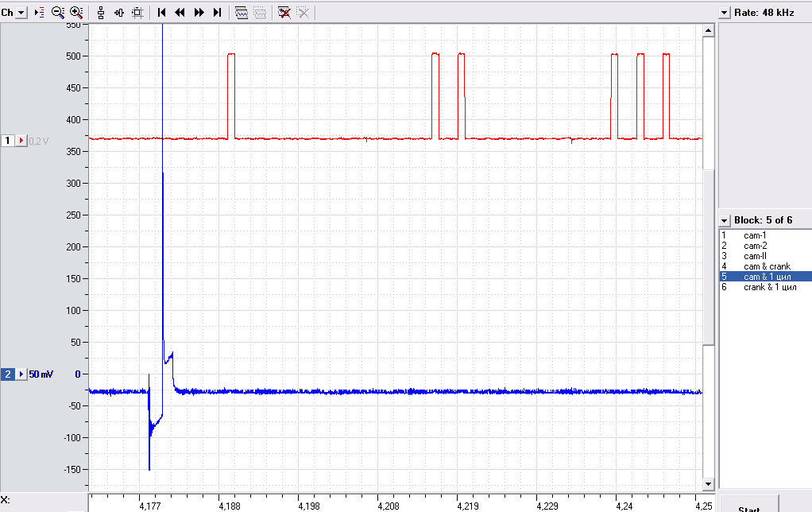This screenshot has width=812, height=512.
Task: Click the horizontal align toolbar icon
Action: 119,13
